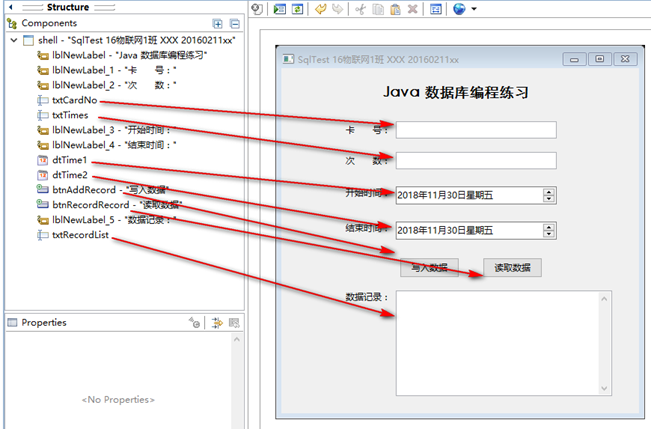This screenshot has height=429, width=651.
Task: Select the 'Java 数据库编程练习' title label
Action: click(455, 92)
